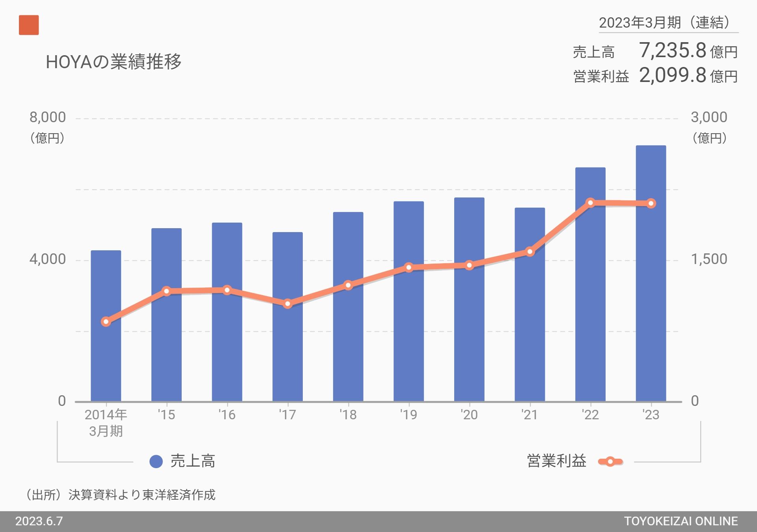This screenshot has height=532, width=757.
Task: Click the x-axis label '23
Action: pyautogui.click(x=651, y=415)
